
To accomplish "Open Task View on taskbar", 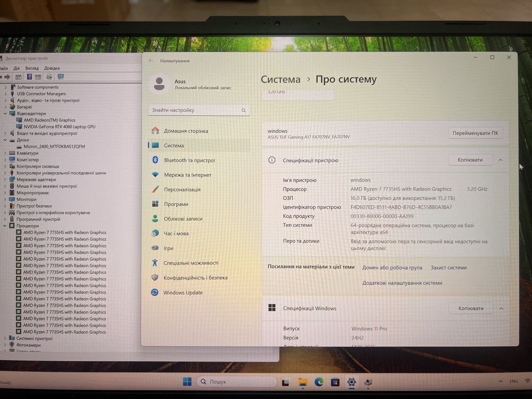I will (285, 383).
